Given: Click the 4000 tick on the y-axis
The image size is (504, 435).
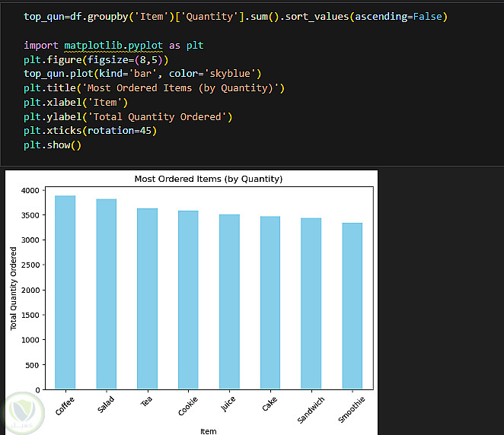Looking at the screenshot, I should click(x=30, y=190).
